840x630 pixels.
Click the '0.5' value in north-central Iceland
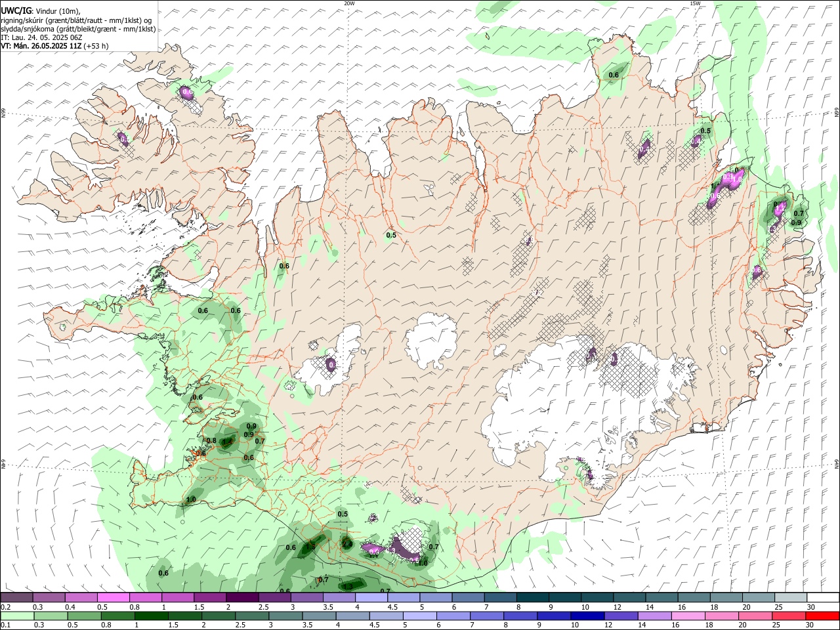391,235
